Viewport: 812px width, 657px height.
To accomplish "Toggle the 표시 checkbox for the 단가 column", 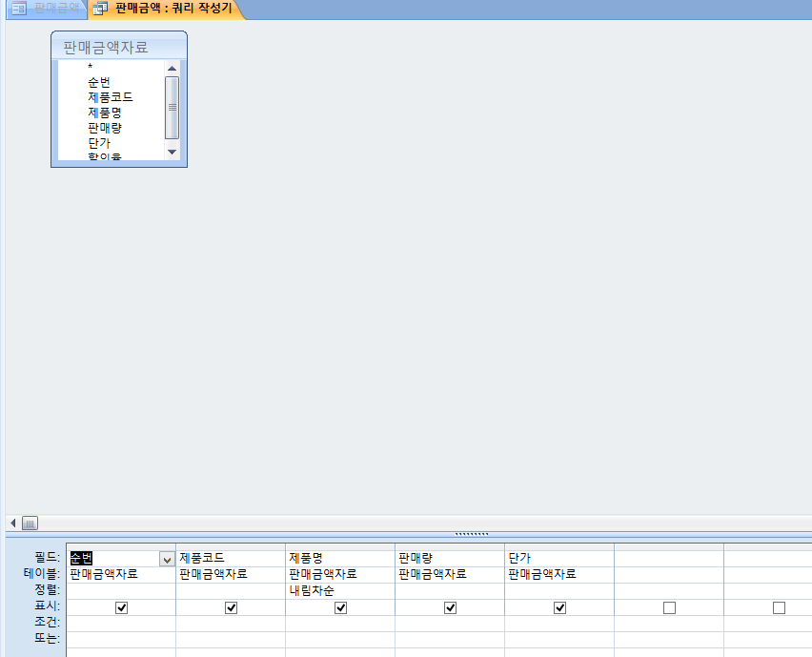I will point(559,607).
